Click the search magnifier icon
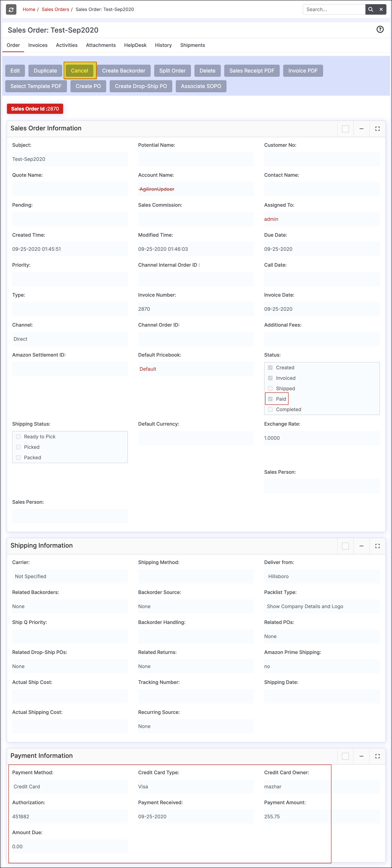392x868 pixels. [370, 9]
